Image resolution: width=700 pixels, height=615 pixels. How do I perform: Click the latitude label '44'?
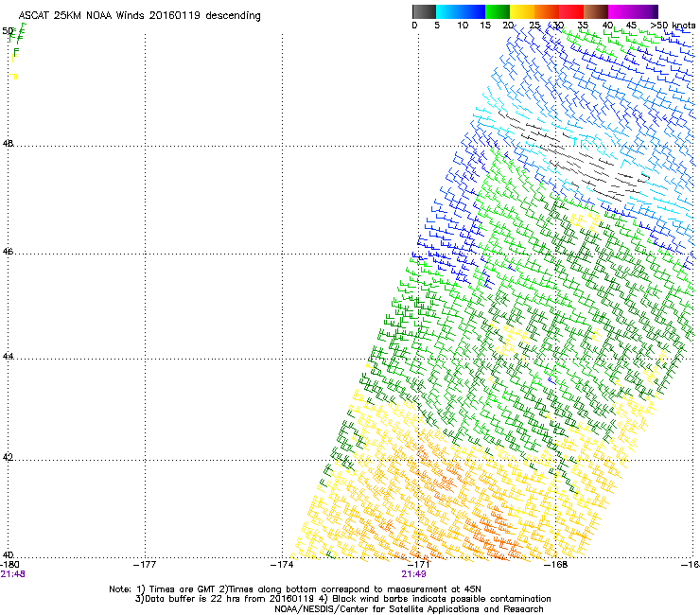click(x=8, y=357)
